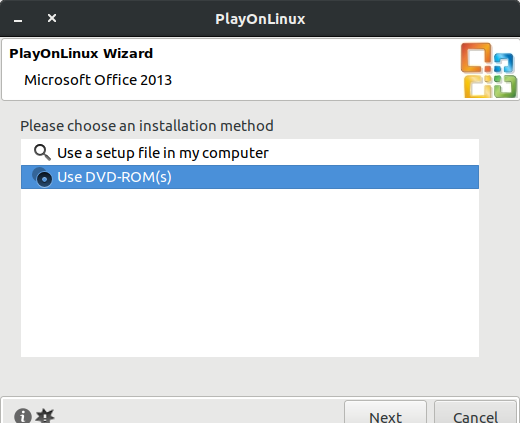Click blank area right of setup file row
Viewport: 520px width, 423px height.
373,153
